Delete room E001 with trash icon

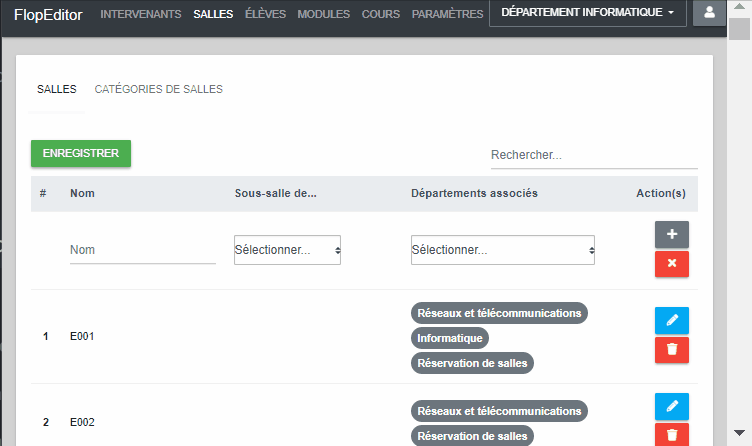672,350
